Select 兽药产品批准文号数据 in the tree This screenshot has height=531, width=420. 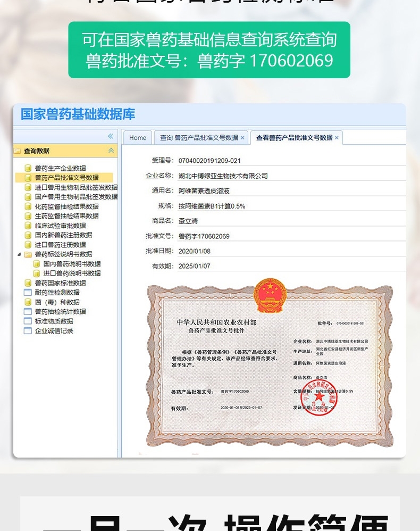click(66, 178)
